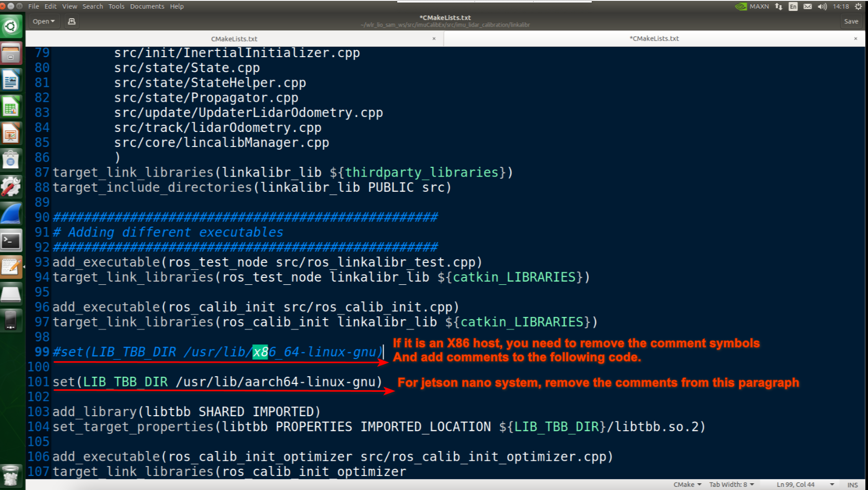Switch the En keyboard input source
The image size is (868, 490).
[793, 6]
